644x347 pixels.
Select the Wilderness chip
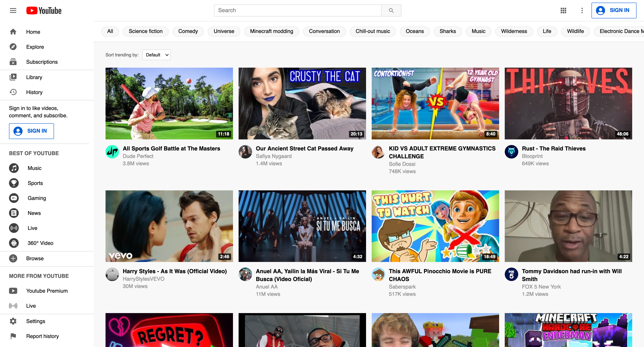coord(514,31)
